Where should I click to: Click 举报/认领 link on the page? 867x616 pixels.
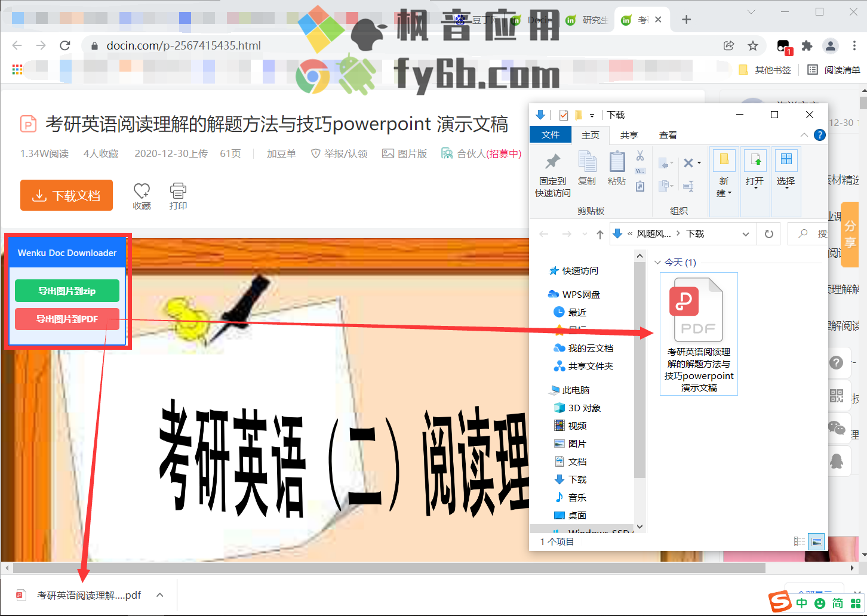point(339,153)
